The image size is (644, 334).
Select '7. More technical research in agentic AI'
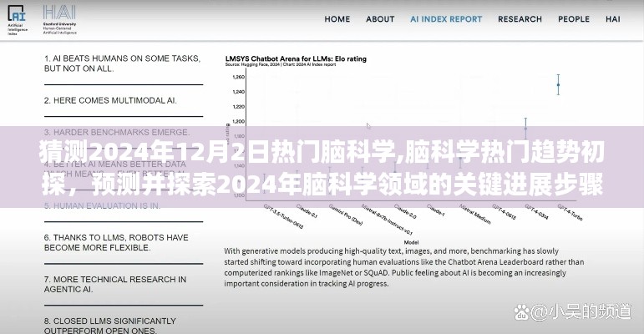click(115, 284)
